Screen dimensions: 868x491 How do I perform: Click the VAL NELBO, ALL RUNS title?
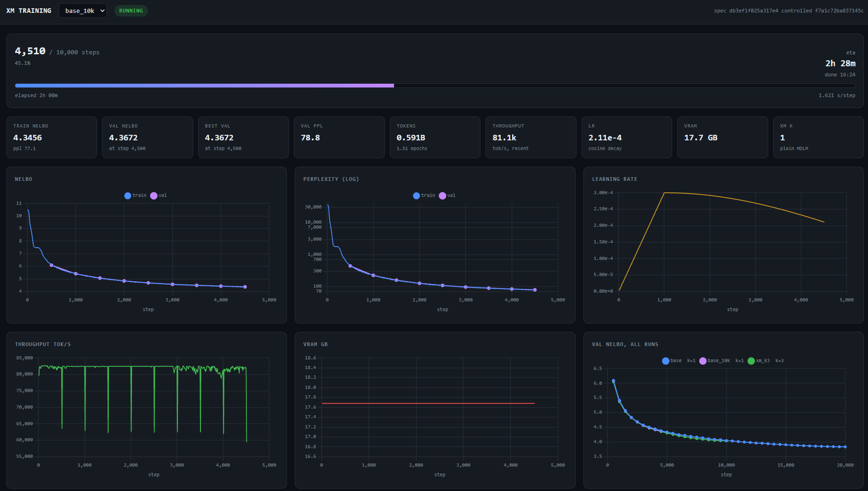(625, 344)
